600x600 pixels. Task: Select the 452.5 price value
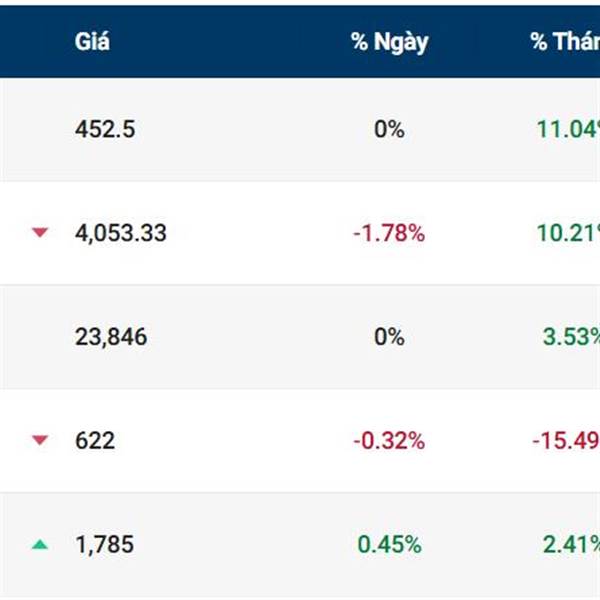[105, 129]
